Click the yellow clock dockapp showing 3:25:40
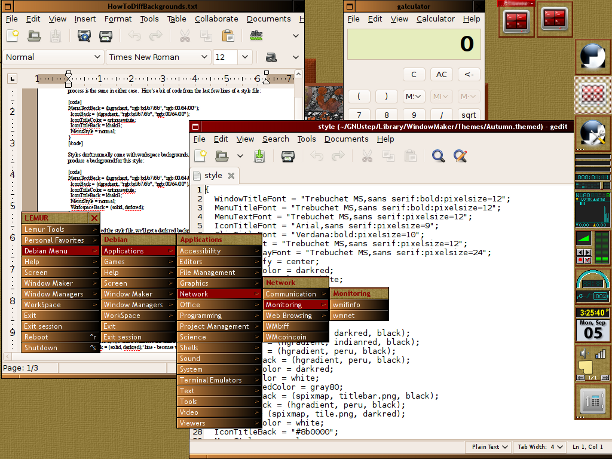Image resolution: width=612 pixels, height=459 pixels. [x=592, y=313]
